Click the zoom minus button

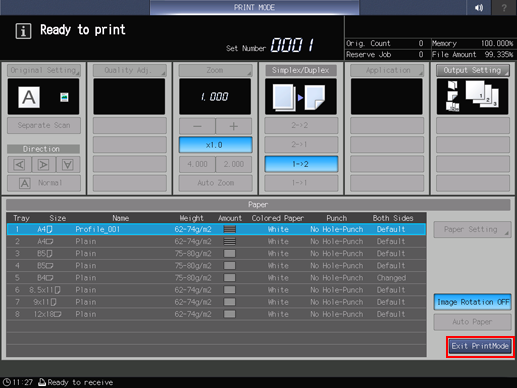coord(197,126)
